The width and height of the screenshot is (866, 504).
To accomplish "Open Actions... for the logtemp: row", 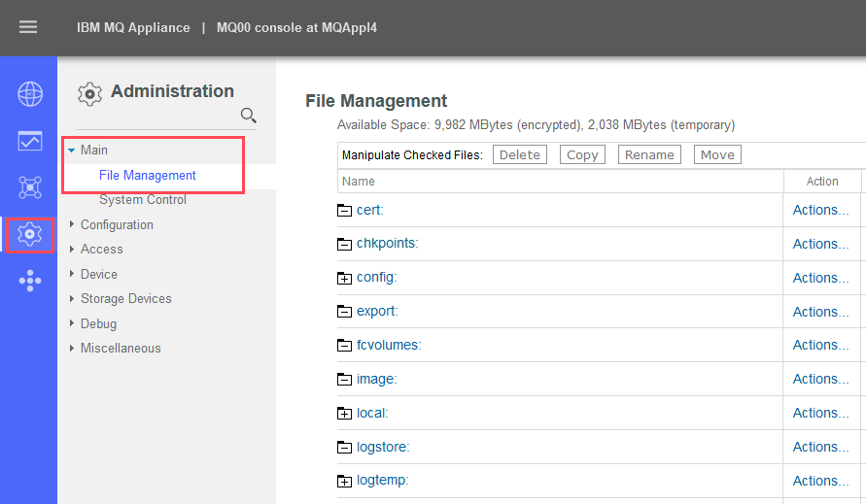I will pos(820,481).
